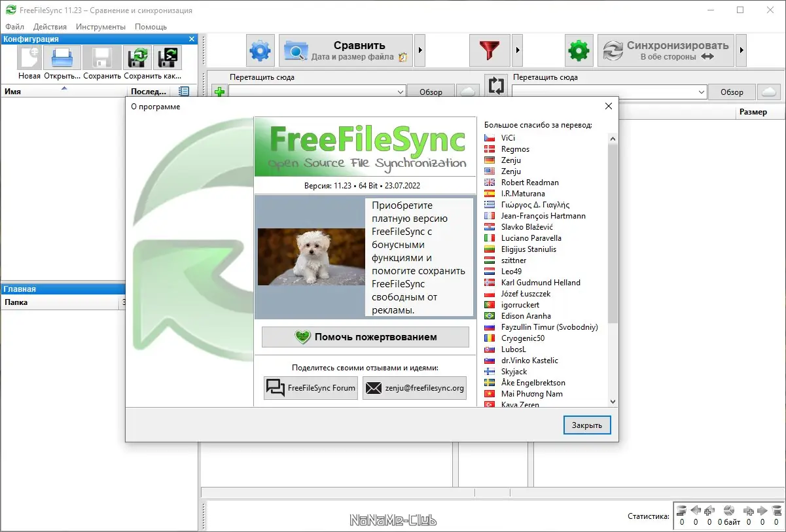Select translator Eligijus Staniulis
The image size is (786, 532).
pyautogui.click(x=529, y=249)
